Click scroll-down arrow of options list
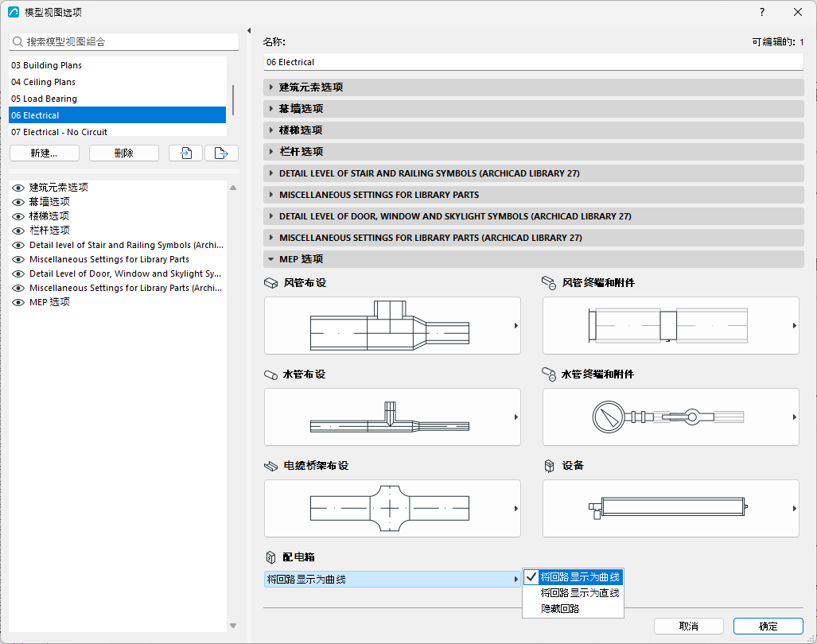The width and height of the screenshot is (817, 644). [233, 626]
